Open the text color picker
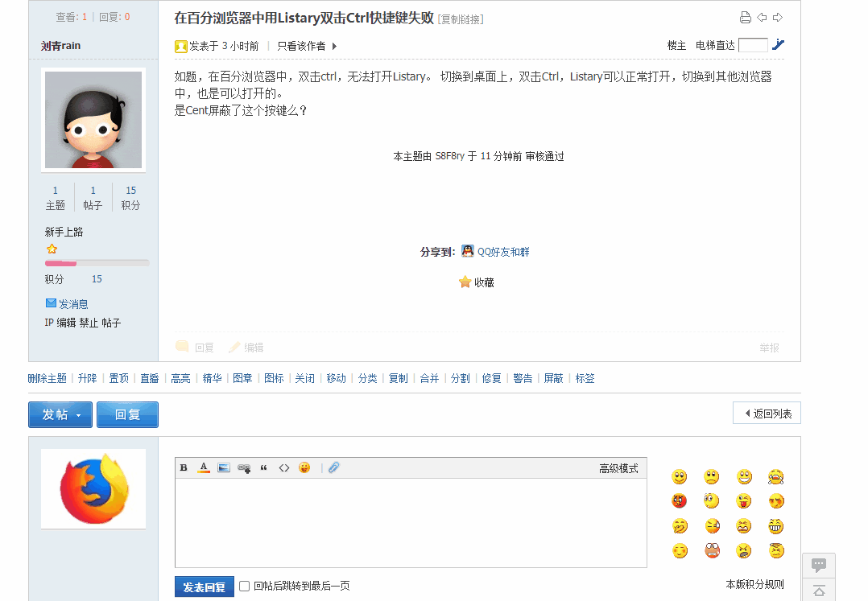 tap(204, 467)
